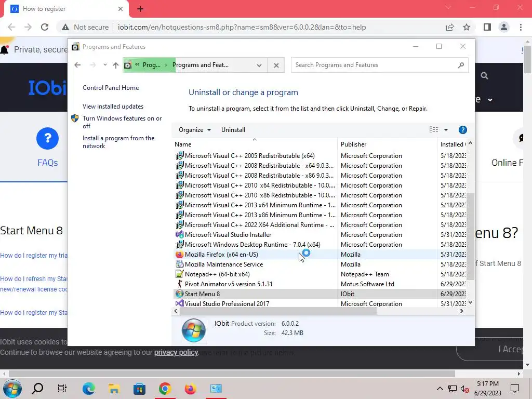Open Microsoft Store from taskbar

(x=139, y=389)
